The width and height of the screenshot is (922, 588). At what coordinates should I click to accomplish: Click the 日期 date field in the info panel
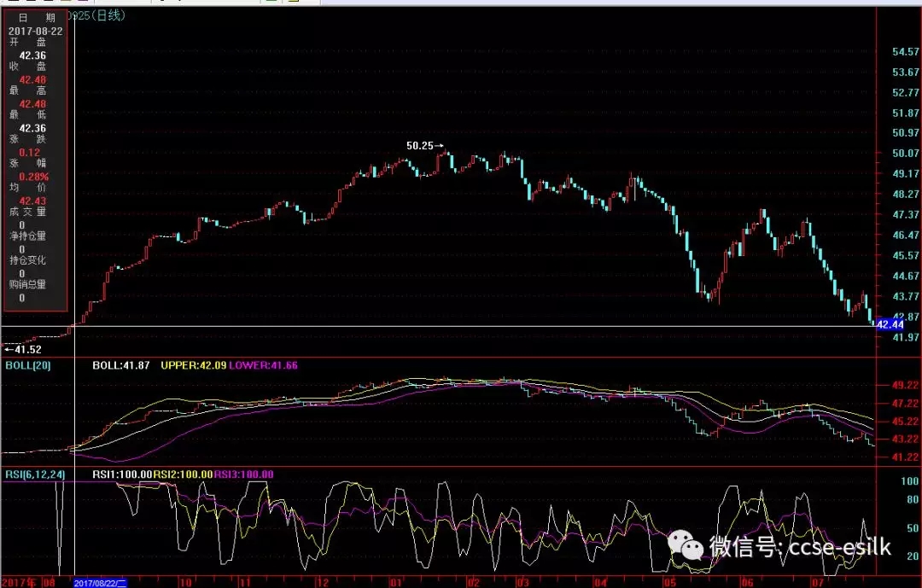click(x=35, y=17)
